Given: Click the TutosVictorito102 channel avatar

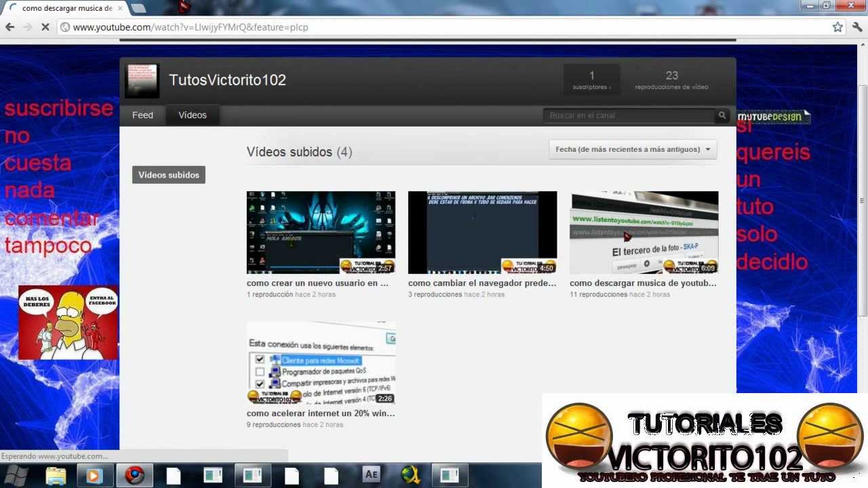Looking at the screenshot, I should coord(142,81).
